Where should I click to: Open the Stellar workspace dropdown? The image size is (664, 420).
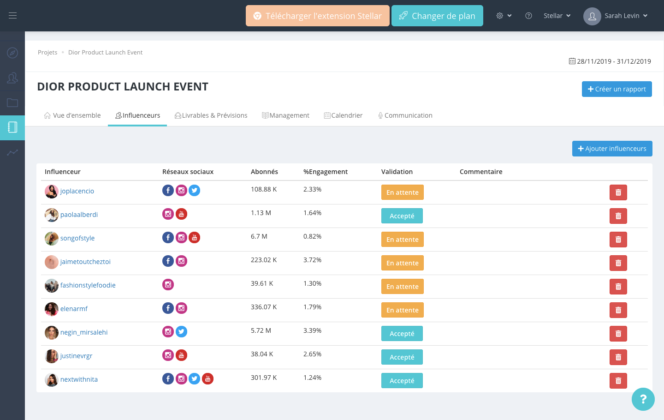[x=557, y=17]
